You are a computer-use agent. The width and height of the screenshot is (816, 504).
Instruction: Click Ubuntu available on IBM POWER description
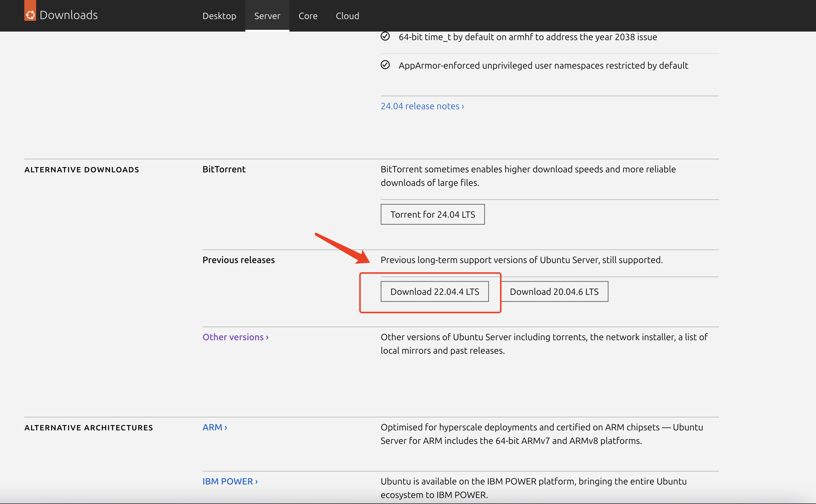pyautogui.click(x=534, y=488)
